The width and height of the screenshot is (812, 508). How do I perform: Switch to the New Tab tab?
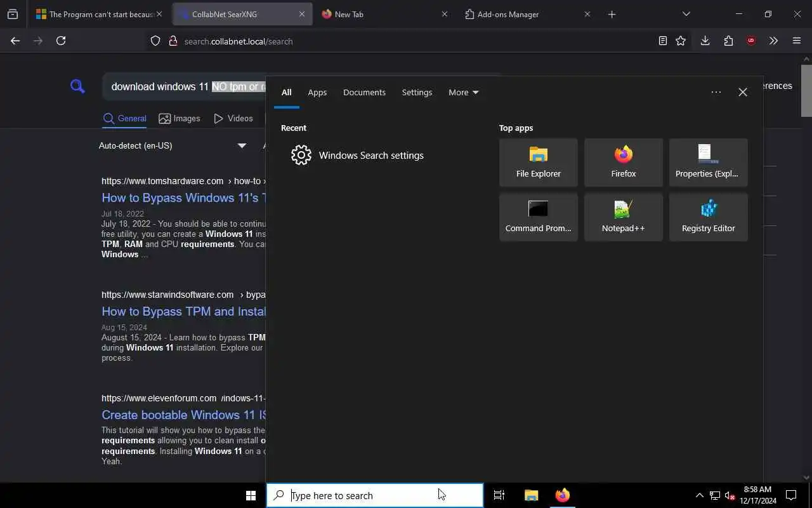(x=384, y=14)
